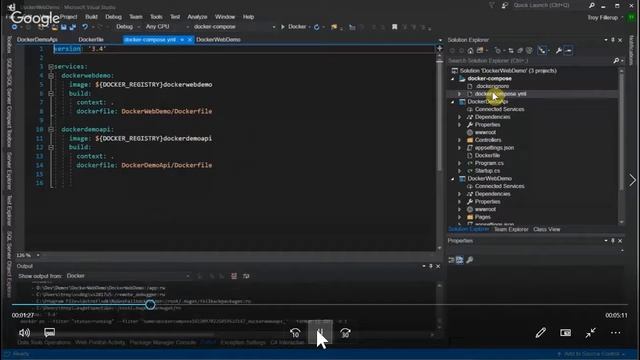The image size is (640, 360).
Task: Expand Dependencies under DockerDemoApi
Action: pyautogui.click(x=460, y=117)
